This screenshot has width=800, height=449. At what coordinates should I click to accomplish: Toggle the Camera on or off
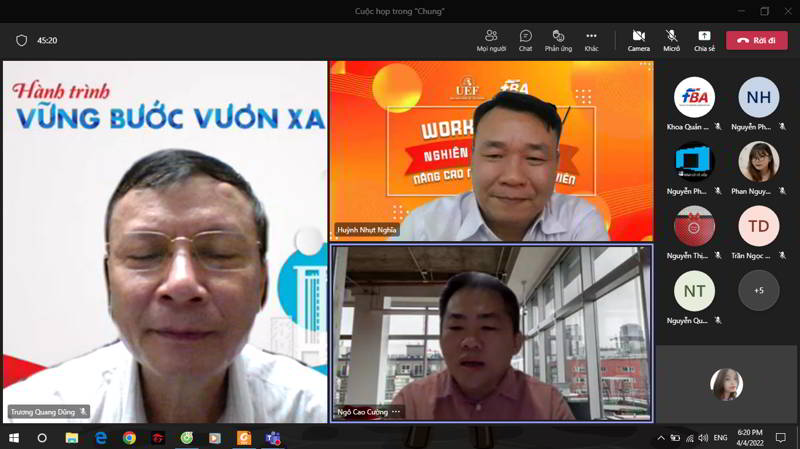[x=639, y=40]
